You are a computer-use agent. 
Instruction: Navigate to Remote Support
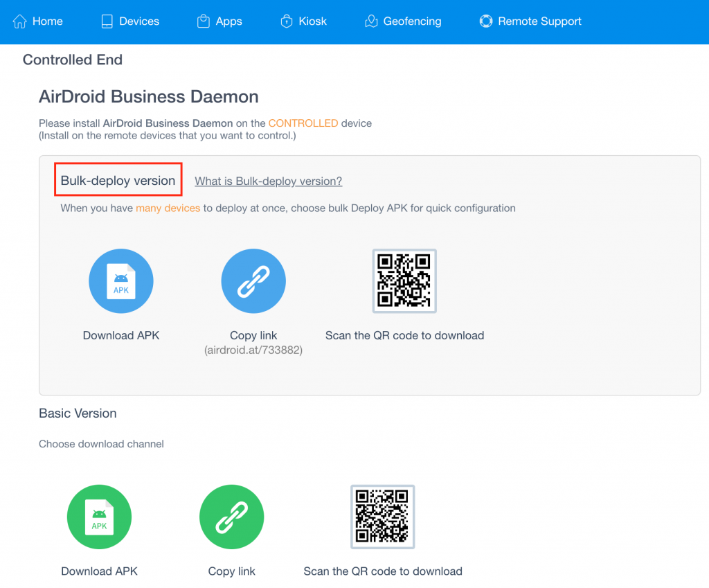point(530,21)
